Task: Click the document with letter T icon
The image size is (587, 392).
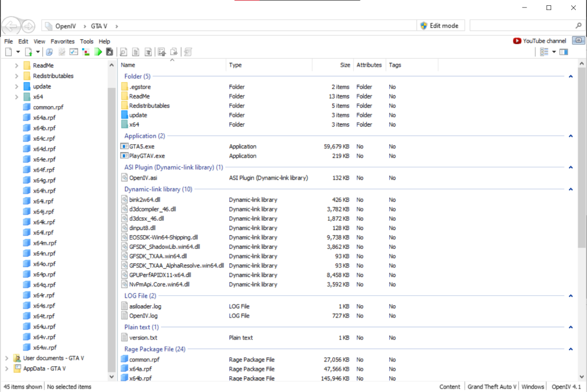Action: [x=149, y=52]
